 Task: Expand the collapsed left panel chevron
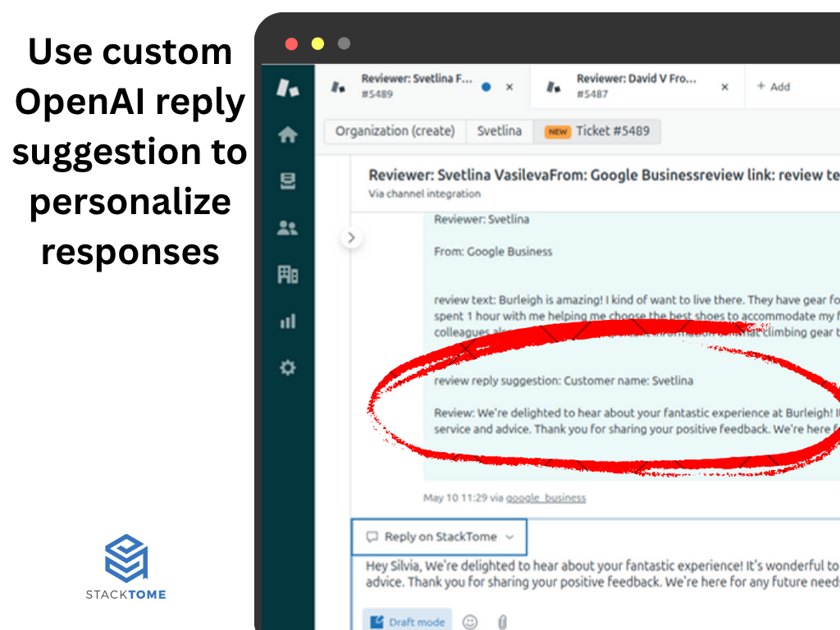pos(351,237)
